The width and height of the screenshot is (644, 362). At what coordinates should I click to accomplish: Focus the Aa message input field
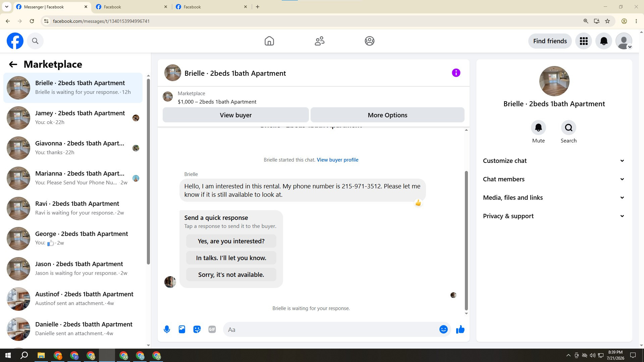330,329
